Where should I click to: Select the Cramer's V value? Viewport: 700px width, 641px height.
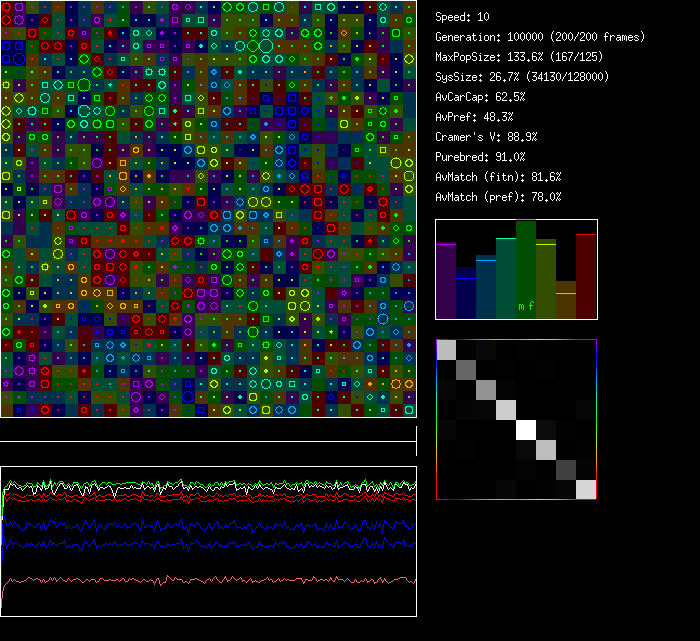486,137
